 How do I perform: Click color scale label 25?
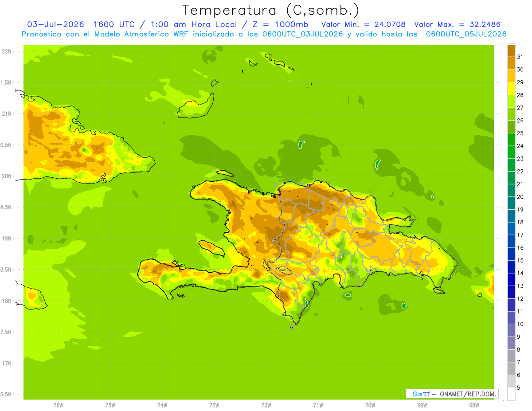point(520,133)
